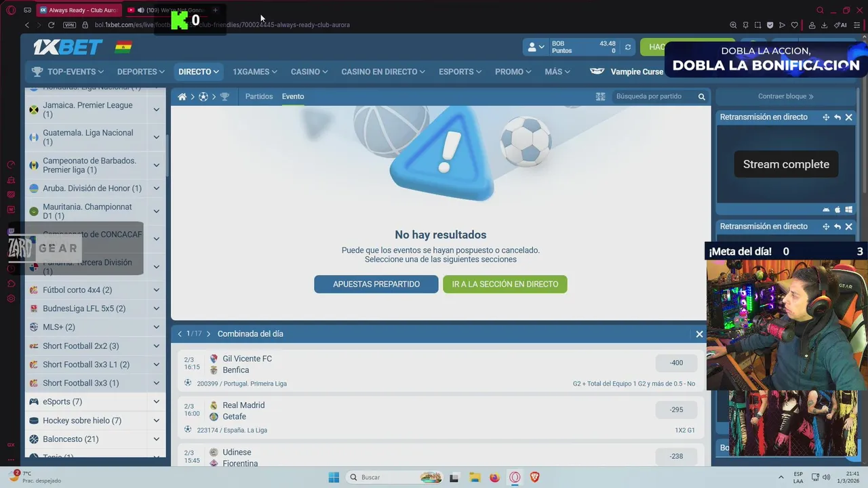Click the Windows taskbar Buscar box
868x488 pixels.
(395, 477)
